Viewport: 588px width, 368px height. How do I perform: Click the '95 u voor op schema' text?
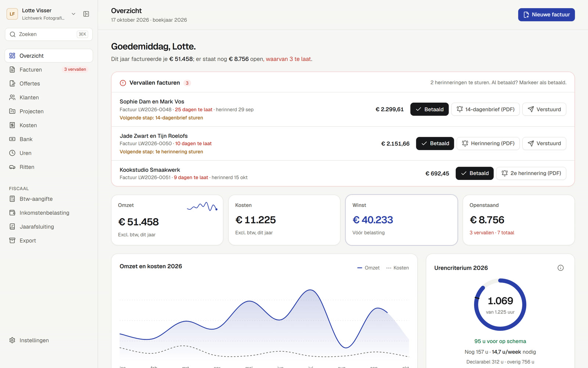(x=500, y=341)
